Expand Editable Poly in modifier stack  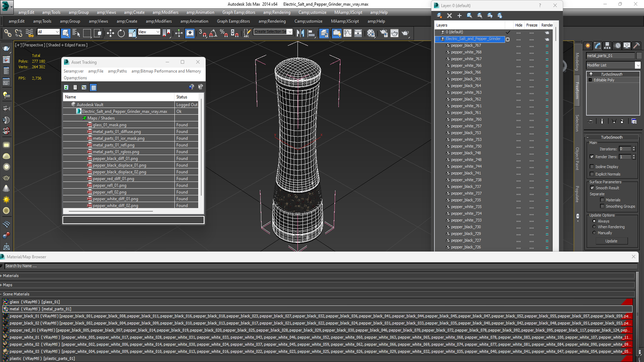tap(590, 80)
